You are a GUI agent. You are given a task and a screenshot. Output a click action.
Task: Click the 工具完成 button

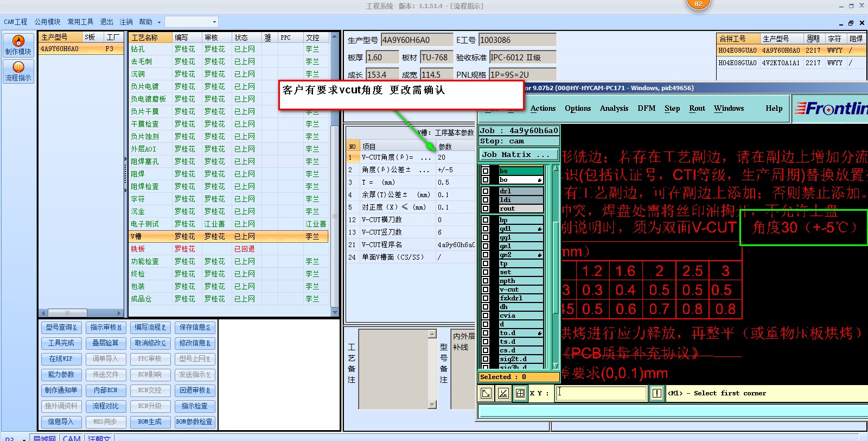(61, 343)
